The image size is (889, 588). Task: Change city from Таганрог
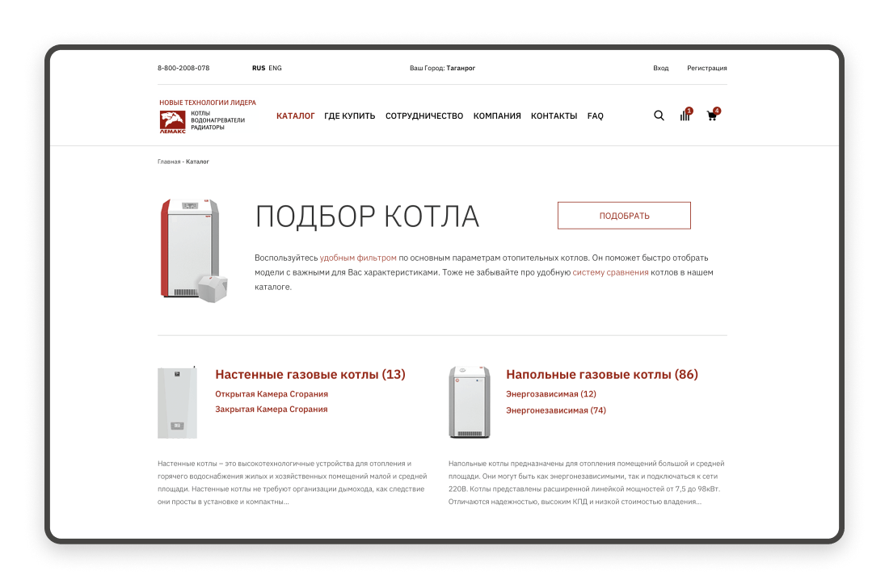[461, 68]
